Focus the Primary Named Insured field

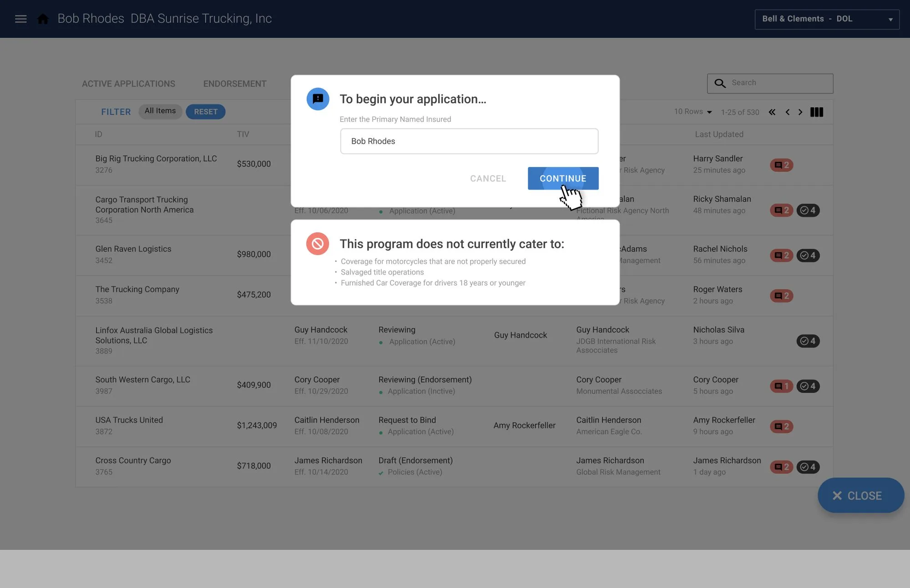[469, 141]
